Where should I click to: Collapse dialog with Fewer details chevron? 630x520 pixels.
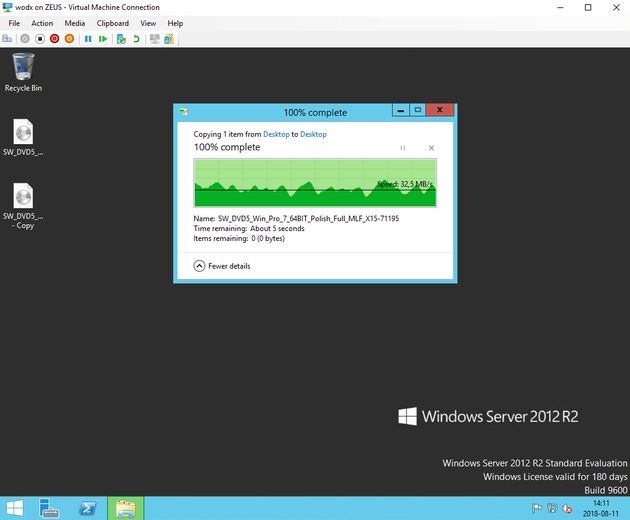pos(199,266)
